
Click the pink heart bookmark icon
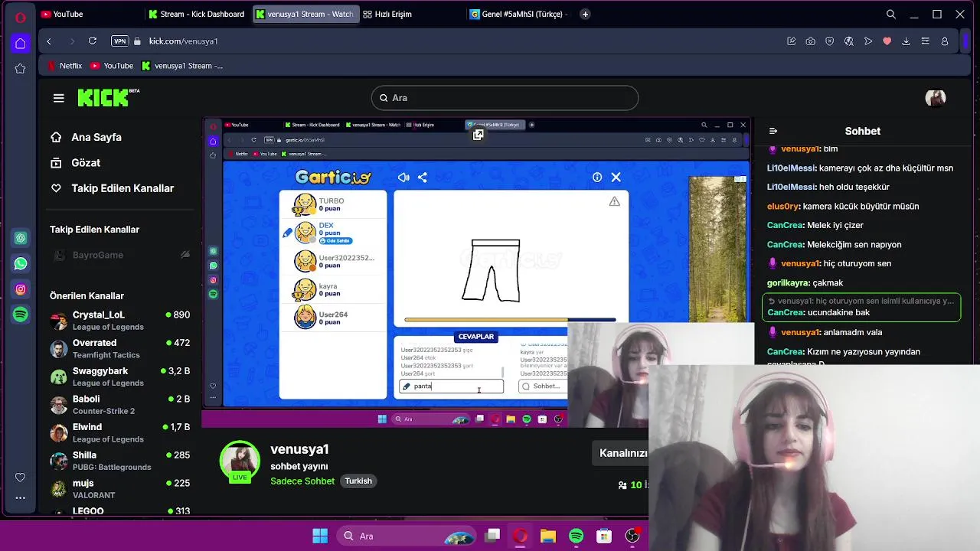pos(887,41)
